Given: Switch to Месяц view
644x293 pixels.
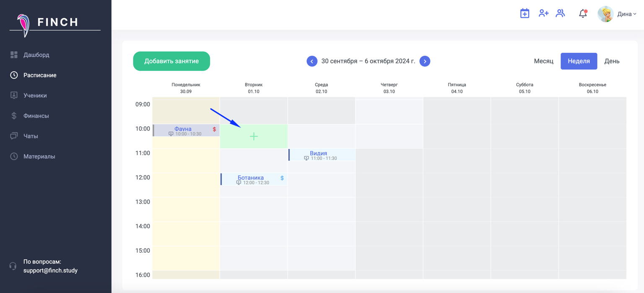Looking at the screenshot, I should tap(543, 61).
